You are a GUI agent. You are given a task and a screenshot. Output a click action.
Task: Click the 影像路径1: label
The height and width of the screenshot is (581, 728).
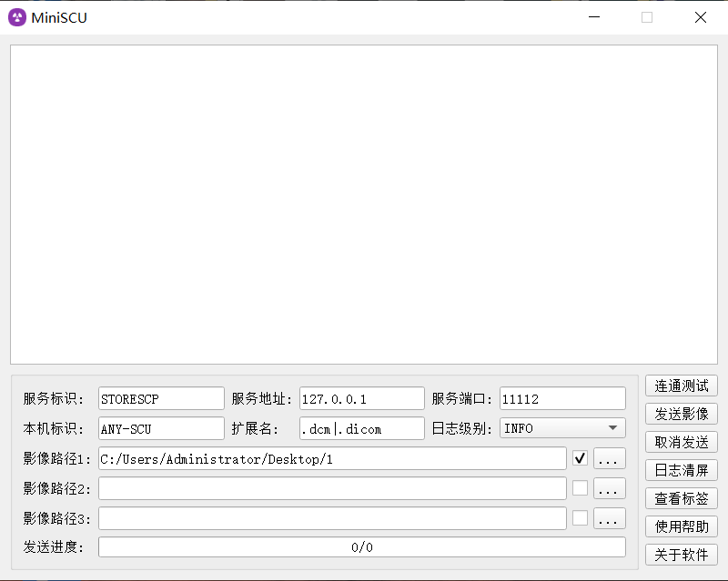57,459
